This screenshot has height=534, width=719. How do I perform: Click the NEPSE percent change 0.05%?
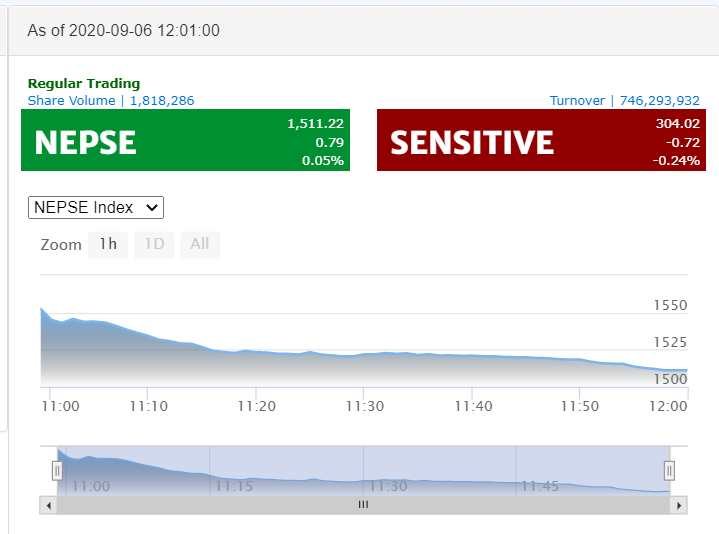point(323,161)
